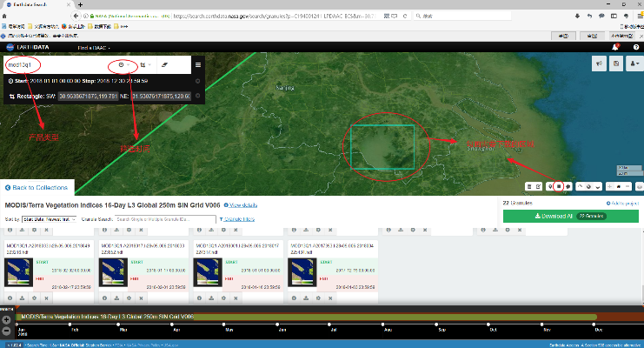Viewport: 644px width, 348px height.
Task: Click the eraser clear-search icon
Action: pyautogui.click(x=165, y=65)
